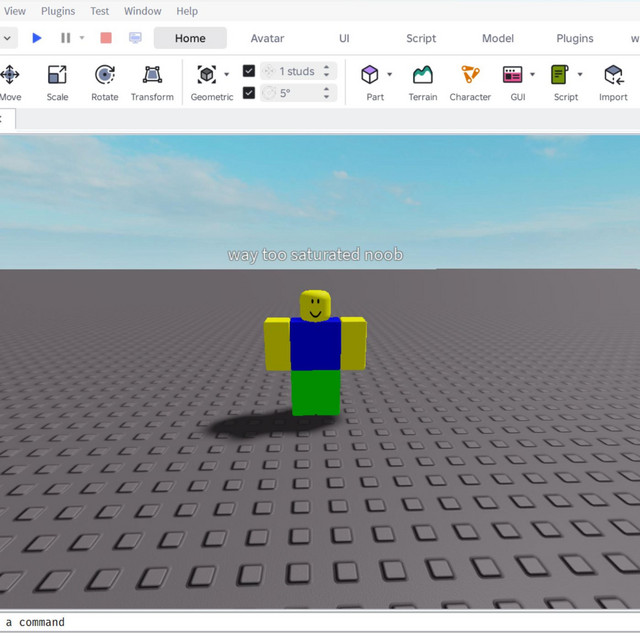Decrease the rotation snap degrees
640x640 pixels.
(327, 97)
